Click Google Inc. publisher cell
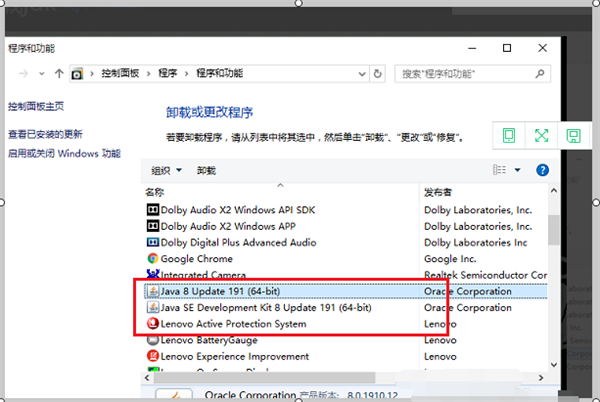 pos(450,259)
